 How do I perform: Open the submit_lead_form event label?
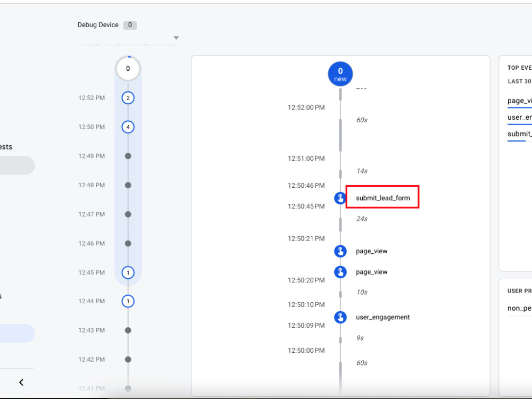click(x=383, y=198)
